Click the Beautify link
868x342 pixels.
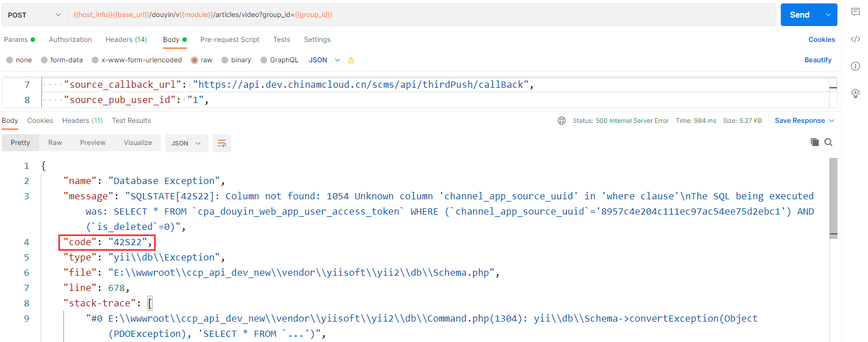(818, 60)
